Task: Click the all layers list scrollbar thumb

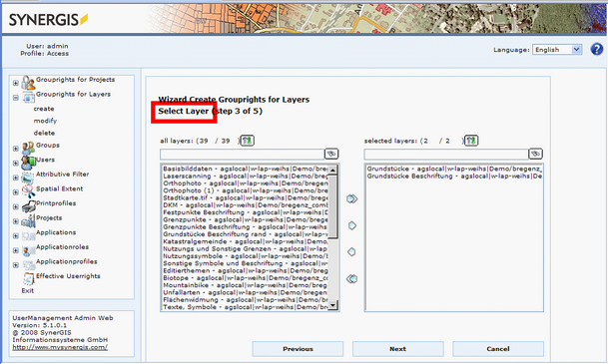Action: point(333,205)
